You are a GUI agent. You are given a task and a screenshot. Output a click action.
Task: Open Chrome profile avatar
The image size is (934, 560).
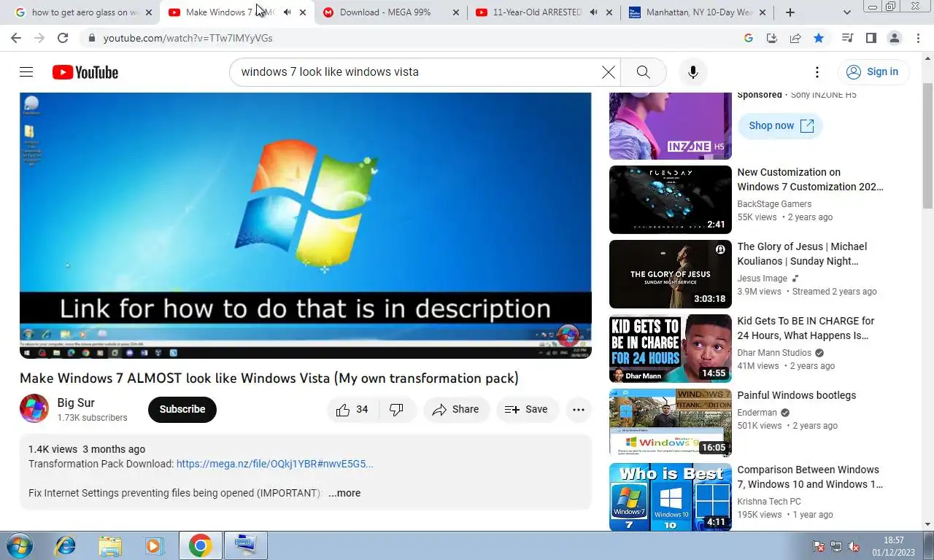click(x=894, y=38)
